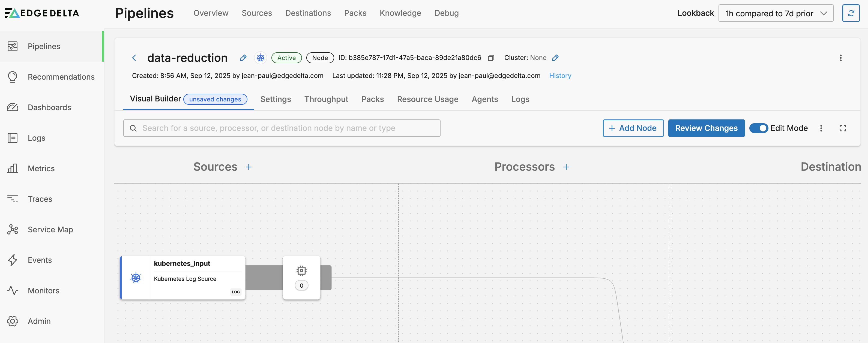Open the Knowledge top menu
Screen dimensions: 868x343
400,13
